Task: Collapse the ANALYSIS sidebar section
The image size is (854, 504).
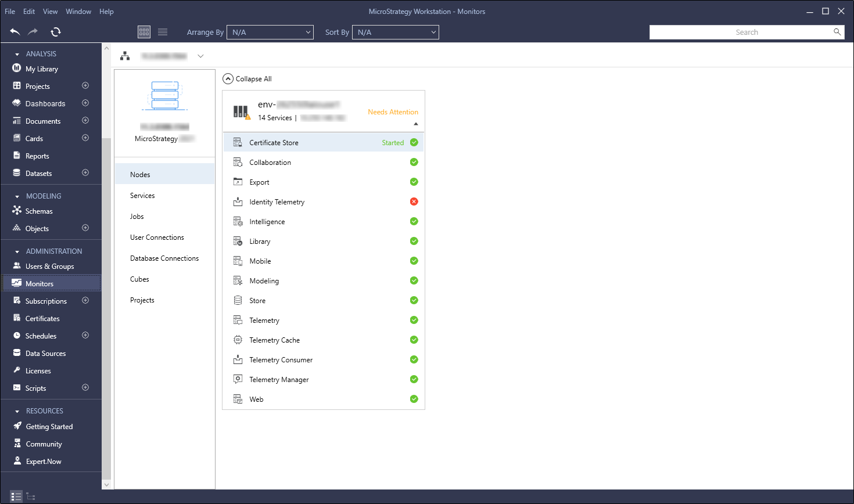Action: (17, 54)
